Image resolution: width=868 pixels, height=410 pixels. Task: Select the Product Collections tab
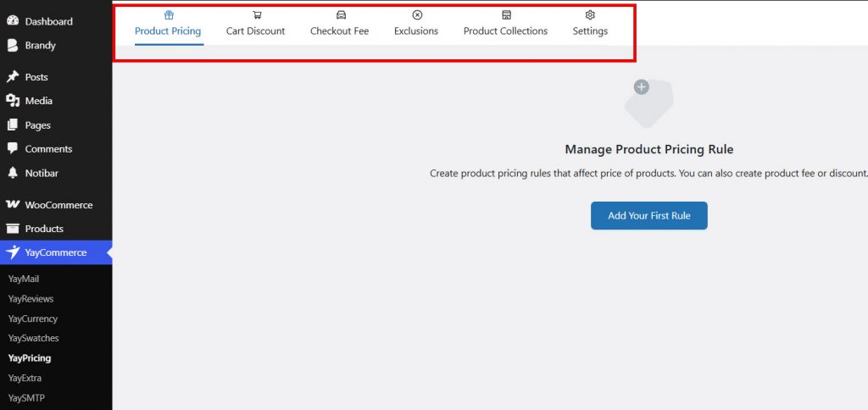point(505,31)
